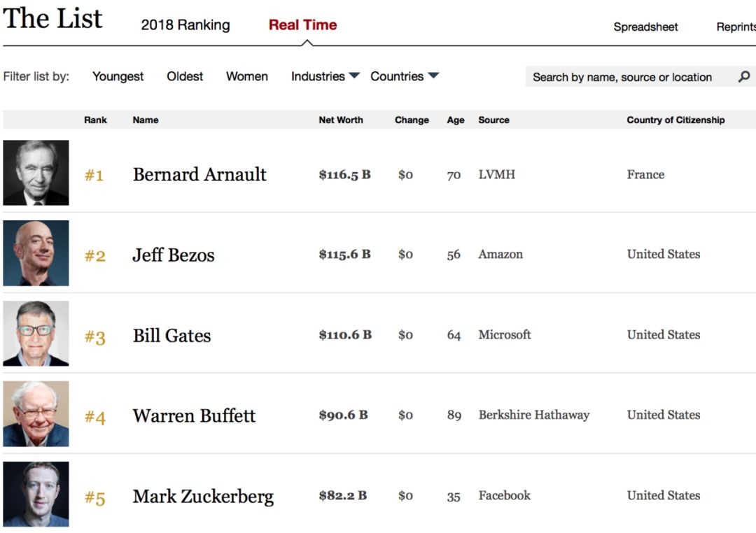
Task: Expand the Countries filter dropdown
Action: 404,76
